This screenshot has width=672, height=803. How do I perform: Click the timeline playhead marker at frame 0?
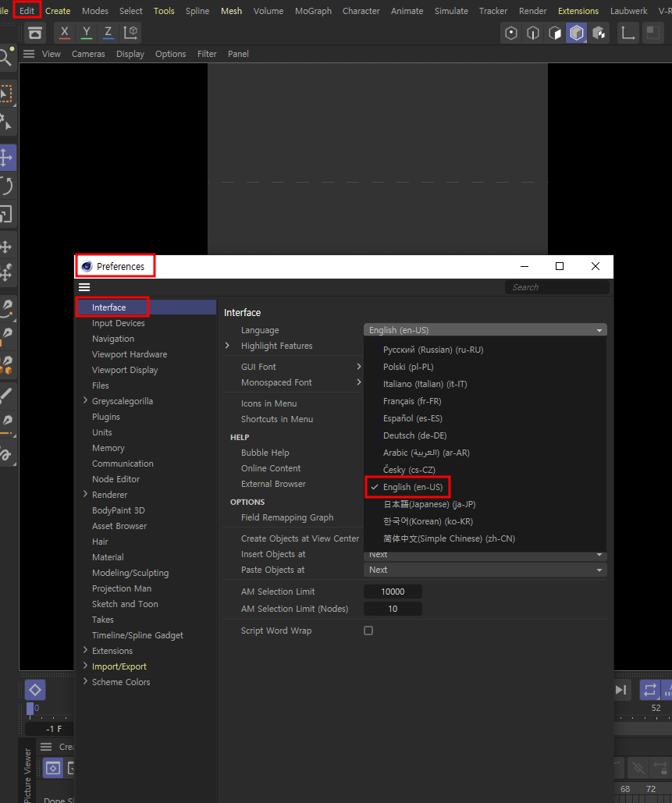[x=30, y=709]
